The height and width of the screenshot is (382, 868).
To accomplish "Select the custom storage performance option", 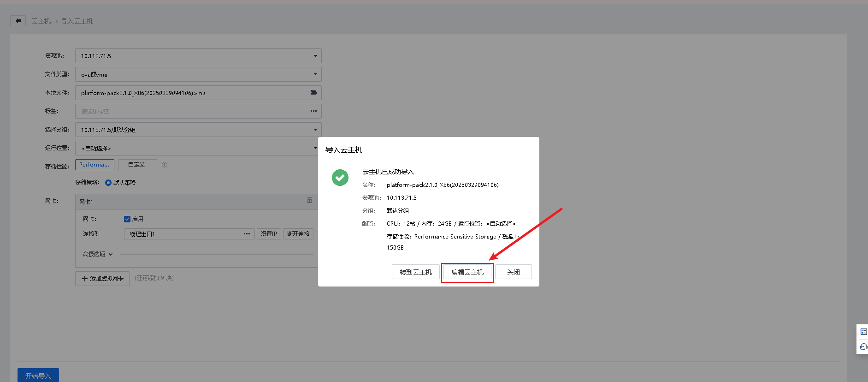I will pos(137,165).
